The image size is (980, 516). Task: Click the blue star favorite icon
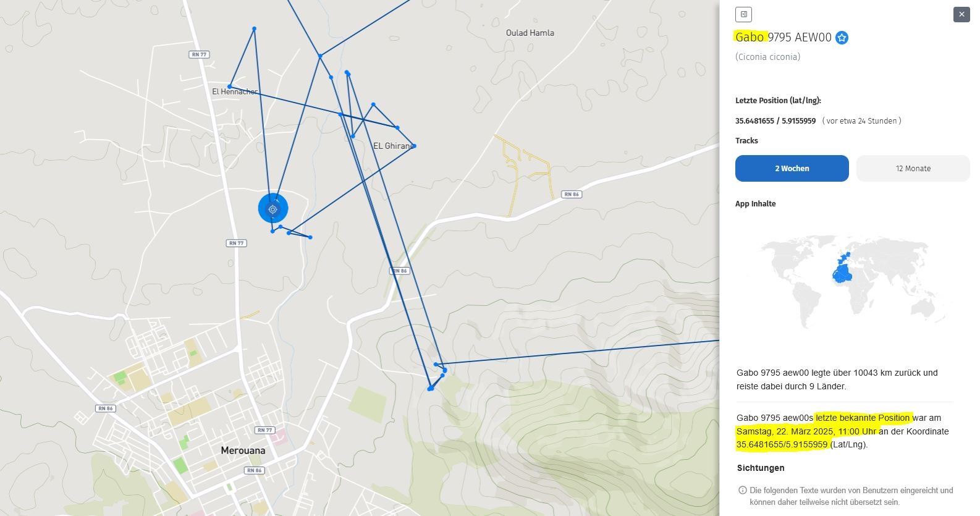coord(842,38)
